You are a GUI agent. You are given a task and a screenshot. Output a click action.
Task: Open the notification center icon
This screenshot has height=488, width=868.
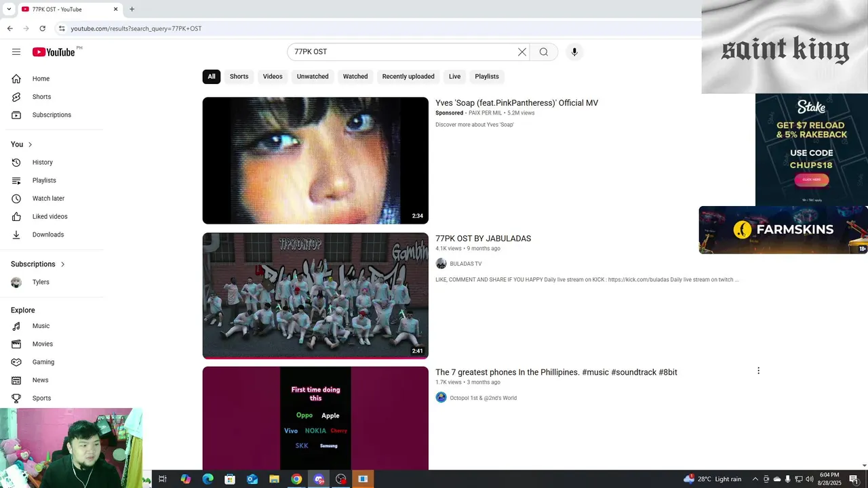click(x=854, y=479)
